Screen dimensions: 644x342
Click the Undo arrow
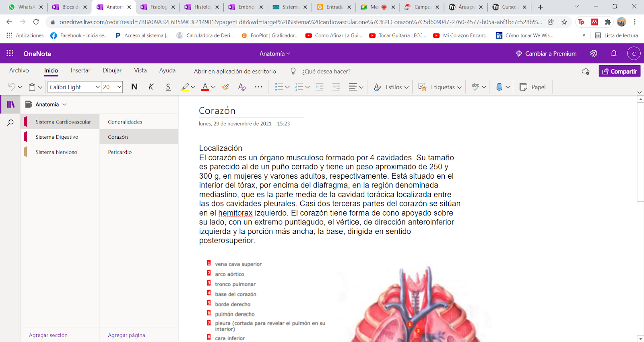(x=12, y=87)
